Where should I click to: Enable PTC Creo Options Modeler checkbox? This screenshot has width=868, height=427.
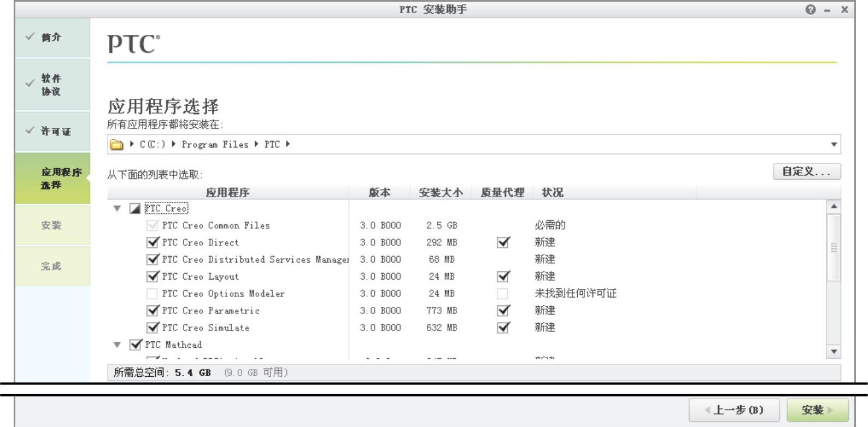[153, 294]
